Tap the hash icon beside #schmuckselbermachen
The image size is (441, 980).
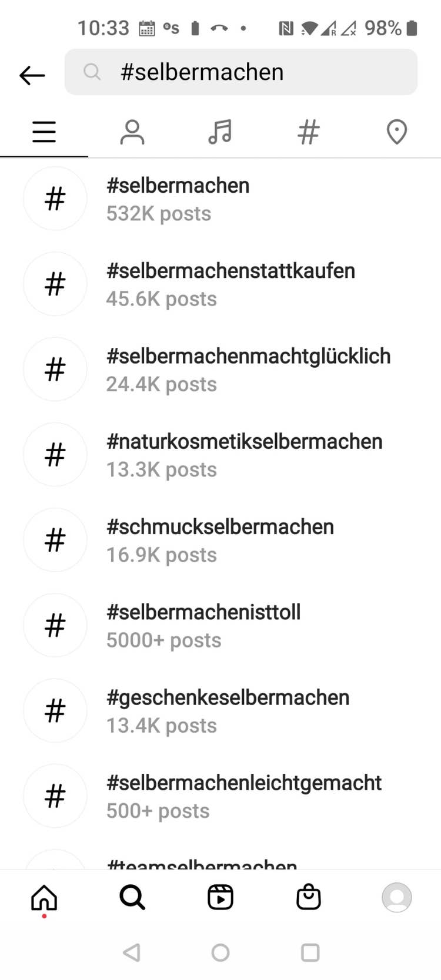[55, 540]
